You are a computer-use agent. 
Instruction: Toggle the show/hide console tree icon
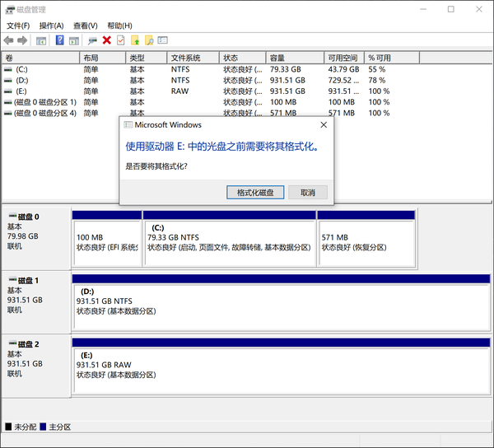41,40
